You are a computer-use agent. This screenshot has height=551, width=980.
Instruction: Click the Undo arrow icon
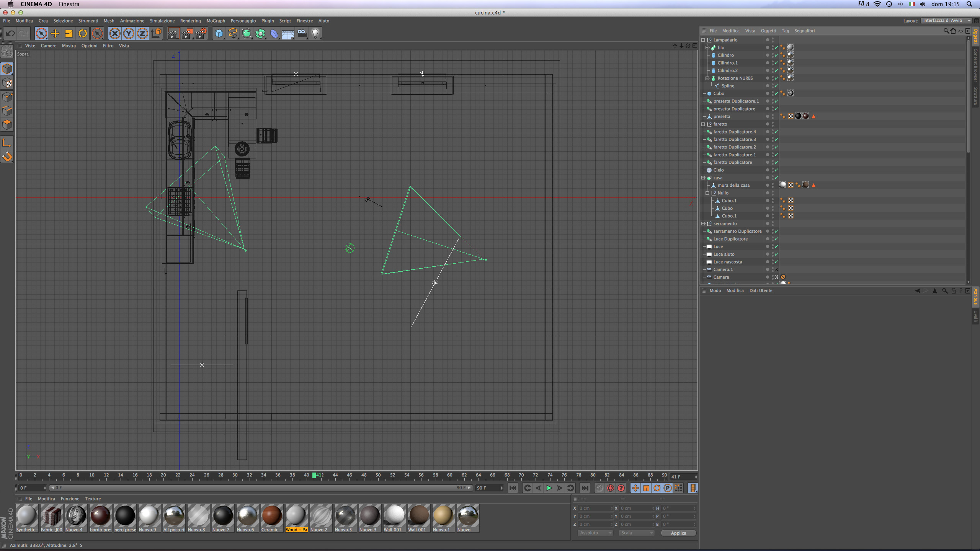10,34
